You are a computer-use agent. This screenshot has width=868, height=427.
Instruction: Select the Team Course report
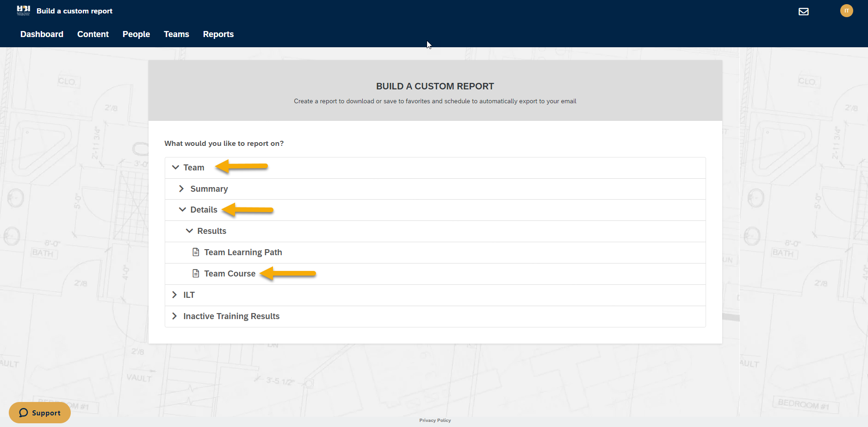pos(229,274)
